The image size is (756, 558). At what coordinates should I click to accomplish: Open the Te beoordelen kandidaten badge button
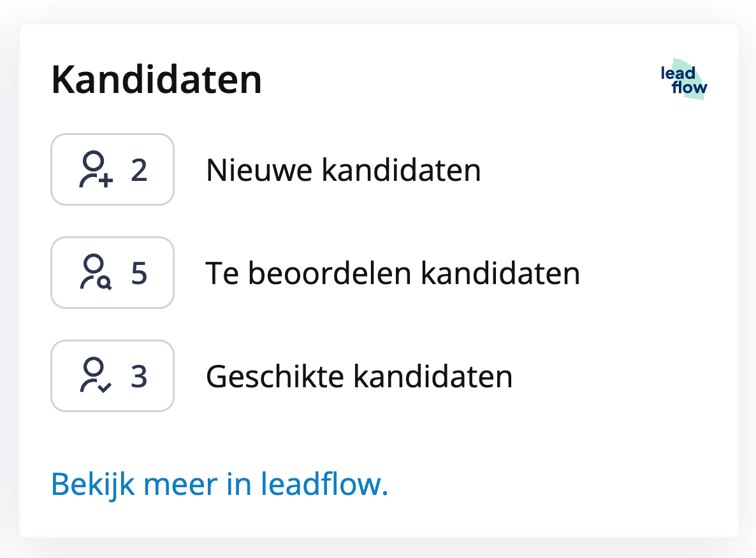[x=112, y=273]
